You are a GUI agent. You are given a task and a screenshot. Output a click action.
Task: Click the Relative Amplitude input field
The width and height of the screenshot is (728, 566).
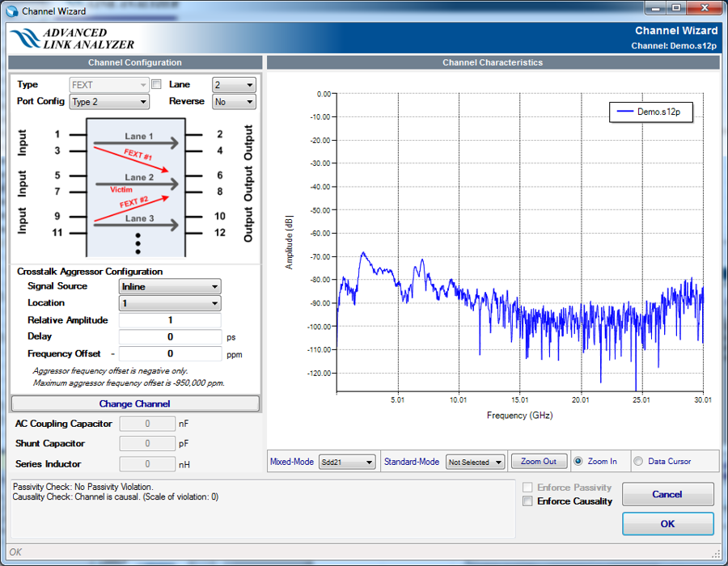coord(170,320)
